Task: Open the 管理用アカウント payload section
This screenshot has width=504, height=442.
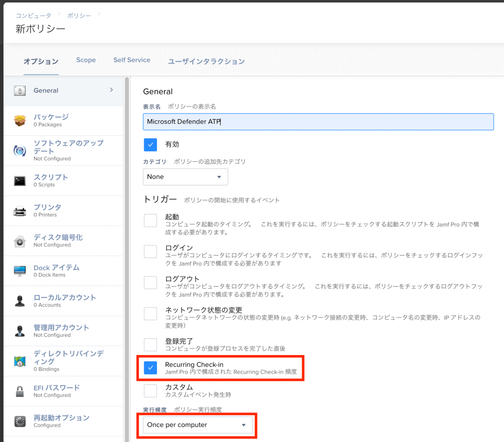Action: coord(63,331)
